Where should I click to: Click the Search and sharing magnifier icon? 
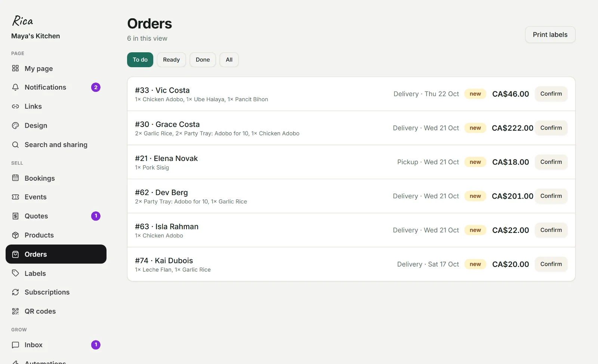(15, 144)
